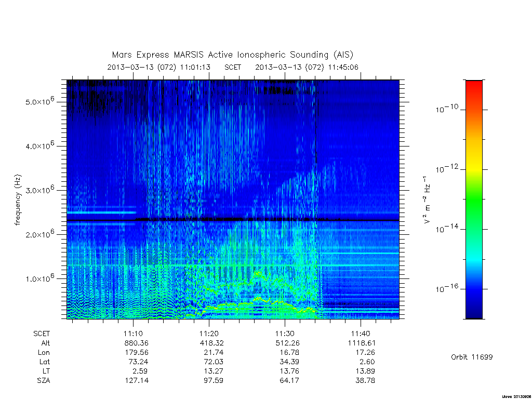Click the black horizontal line near 2.3 MHz

pyautogui.click(x=233, y=220)
